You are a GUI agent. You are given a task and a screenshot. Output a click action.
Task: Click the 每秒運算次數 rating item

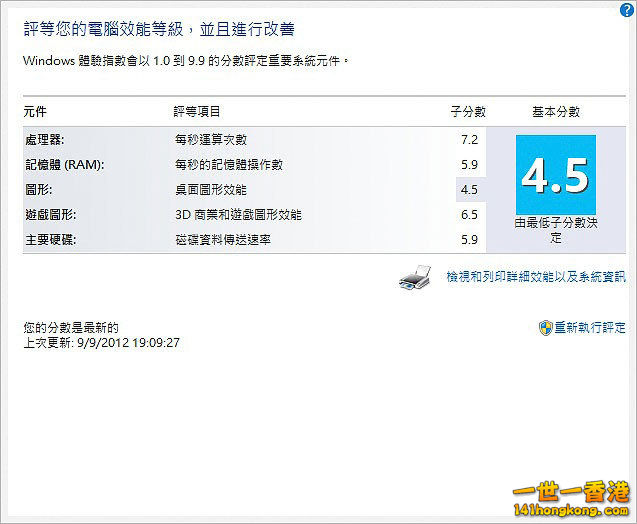(x=211, y=140)
